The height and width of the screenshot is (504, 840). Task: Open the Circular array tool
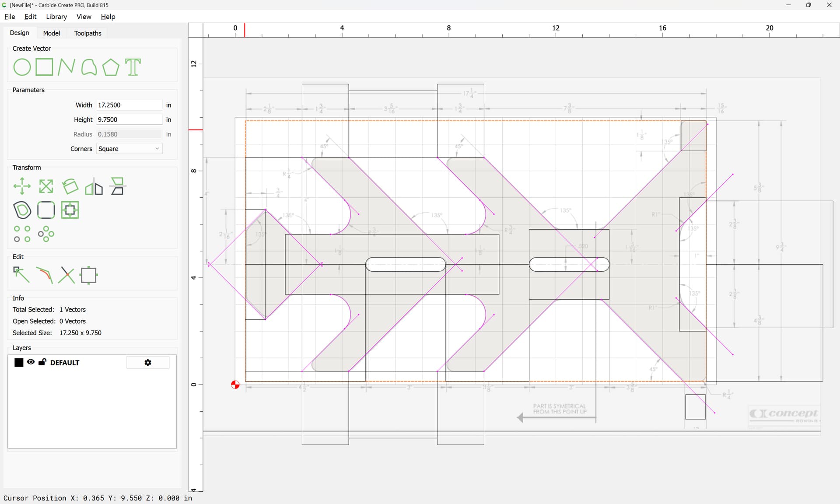46,234
